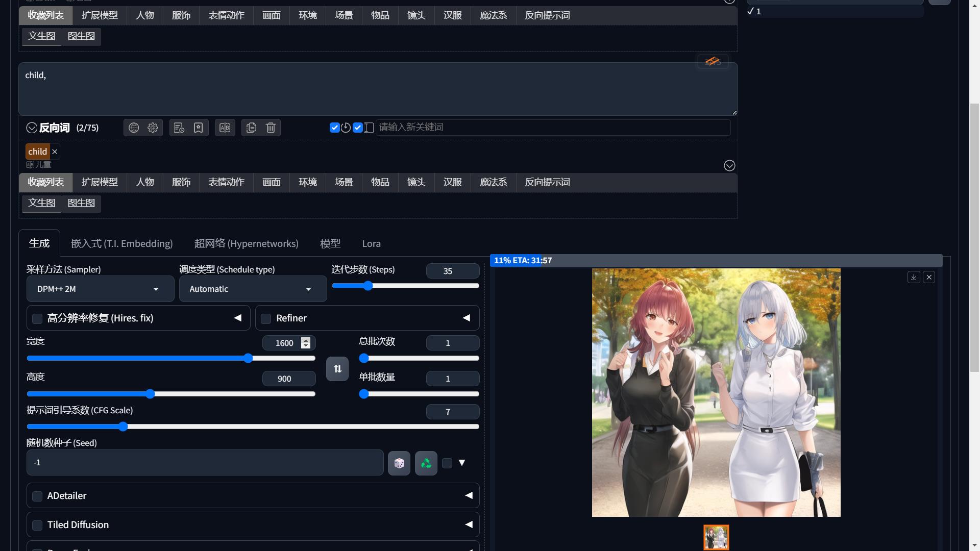Expand the Tiled Diffusion section
This screenshot has height=551, width=980.
tap(469, 524)
